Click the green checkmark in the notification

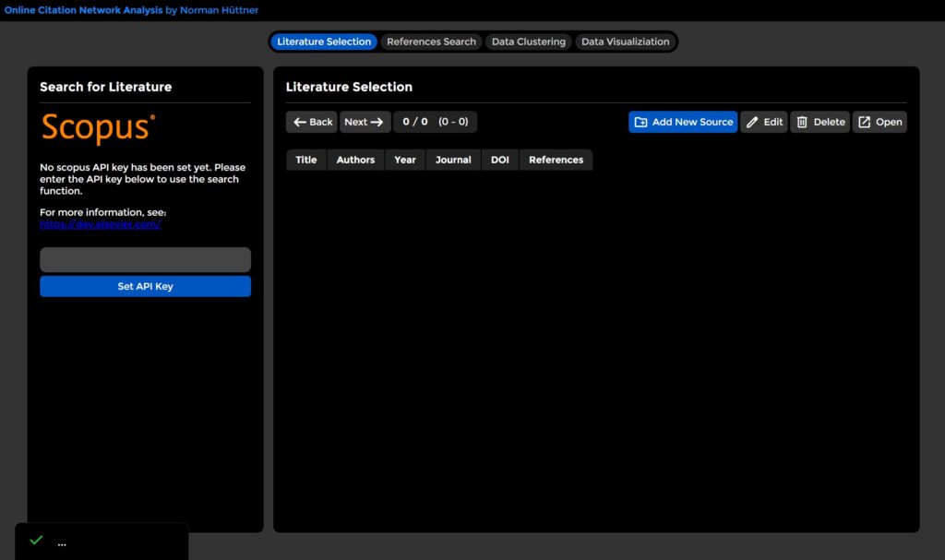[x=36, y=541]
